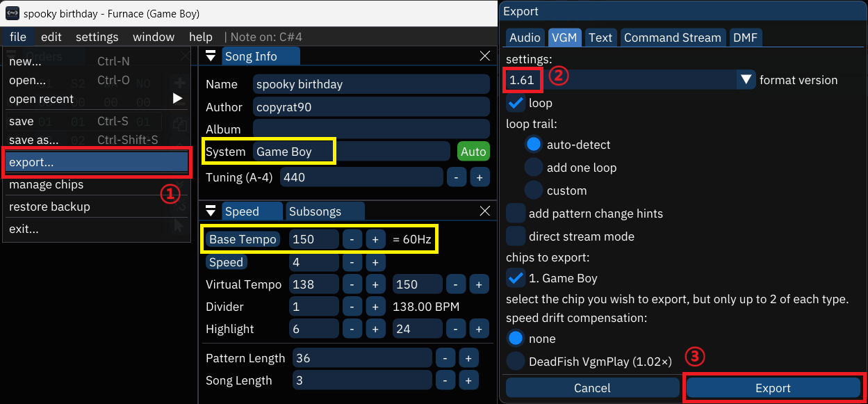Close the Speed panel
Screen dimensions: 868x404
tap(485, 211)
